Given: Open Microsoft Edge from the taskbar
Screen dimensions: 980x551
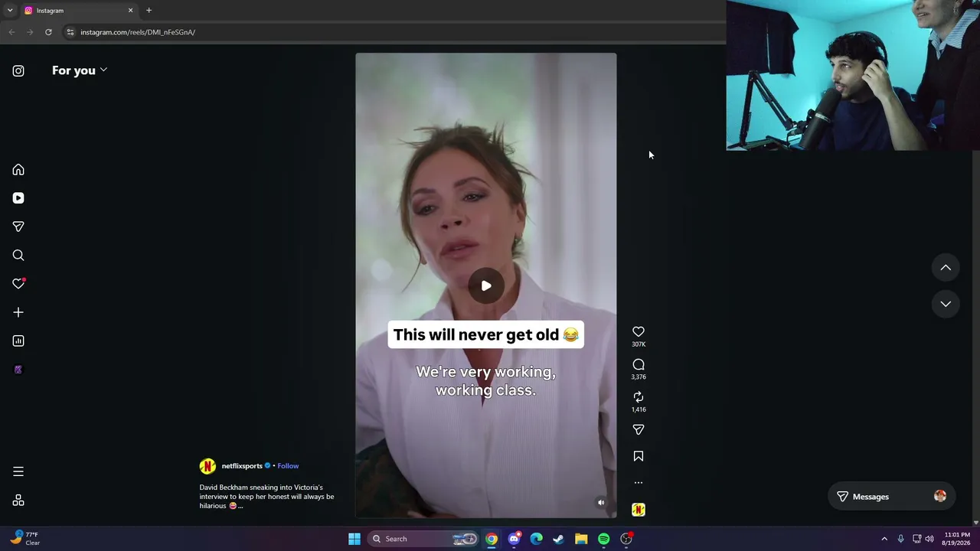Looking at the screenshot, I should coord(536,539).
